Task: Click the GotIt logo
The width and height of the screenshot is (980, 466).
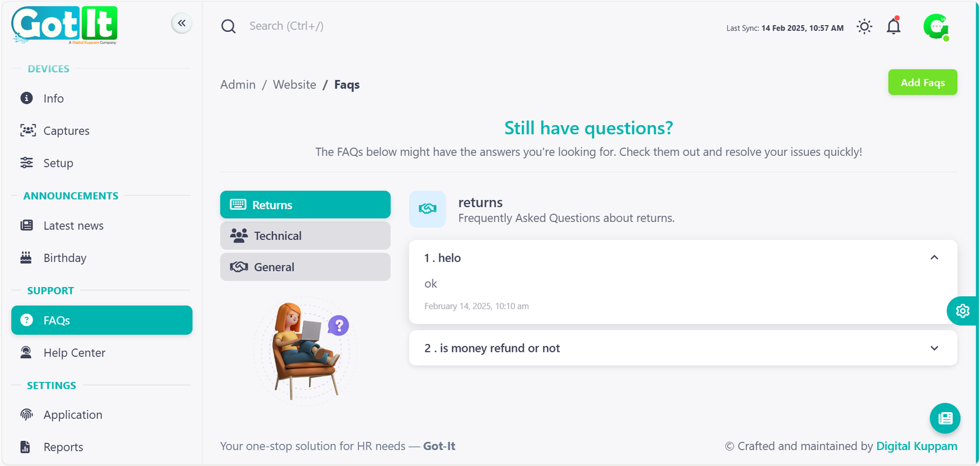Action: (64, 25)
